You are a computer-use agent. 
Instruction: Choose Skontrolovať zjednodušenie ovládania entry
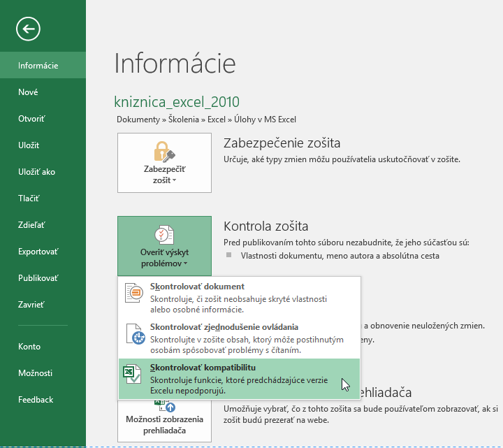pos(239,338)
